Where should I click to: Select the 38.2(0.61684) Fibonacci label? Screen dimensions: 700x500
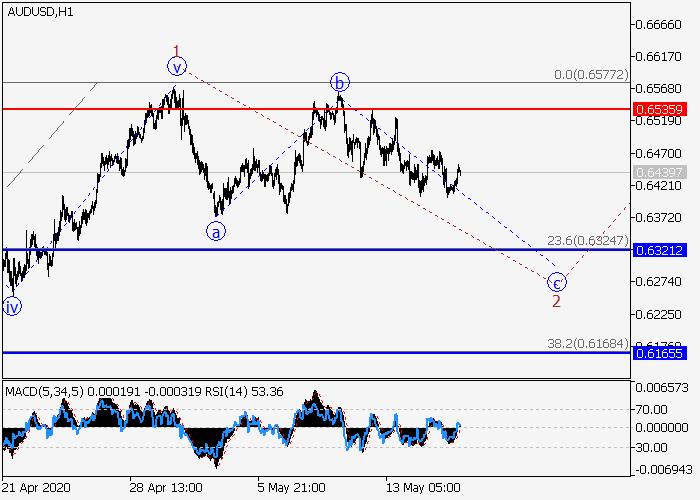(588, 344)
